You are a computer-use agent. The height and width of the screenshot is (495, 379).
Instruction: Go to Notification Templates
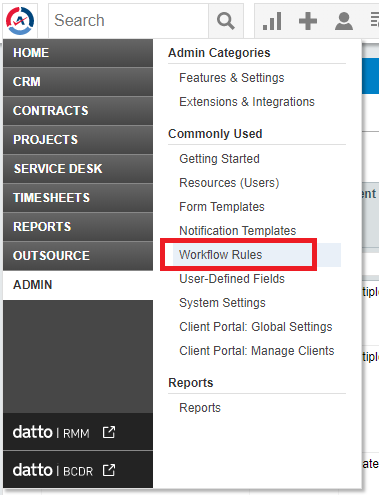tap(238, 231)
